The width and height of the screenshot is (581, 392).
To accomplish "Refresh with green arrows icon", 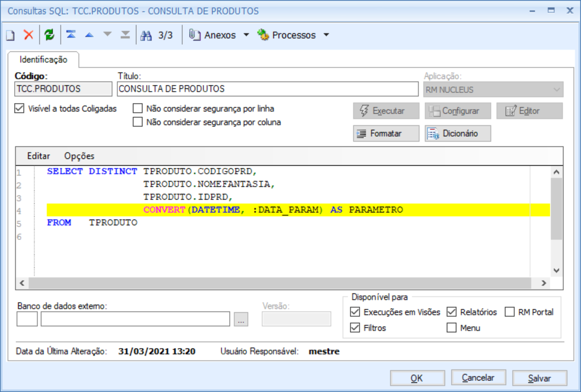I will pyautogui.click(x=49, y=35).
